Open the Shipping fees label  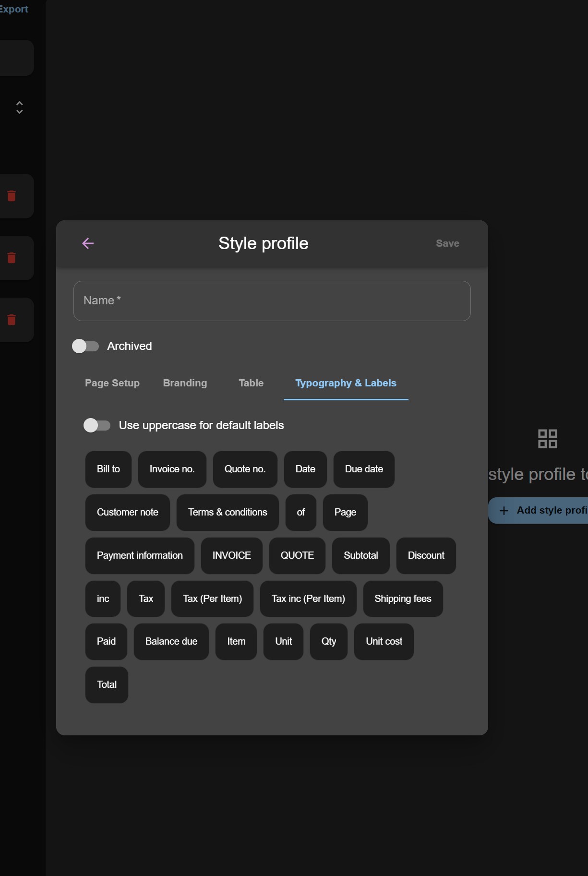(403, 599)
